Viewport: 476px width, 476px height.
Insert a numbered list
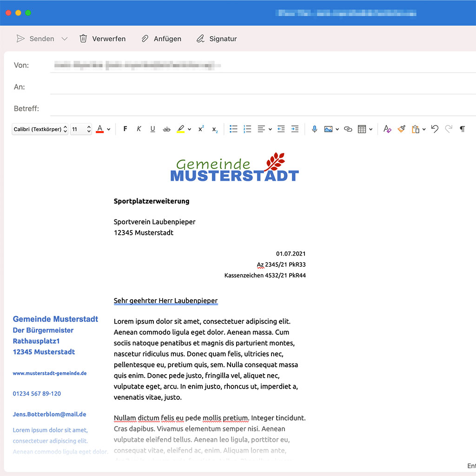pyautogui.click(x=247, y=129)
